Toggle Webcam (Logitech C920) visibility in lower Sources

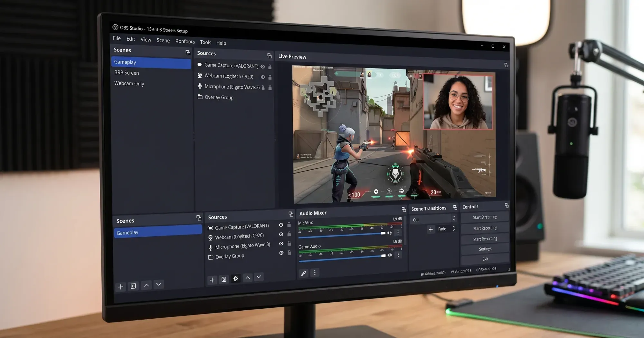tap(281, 234)
